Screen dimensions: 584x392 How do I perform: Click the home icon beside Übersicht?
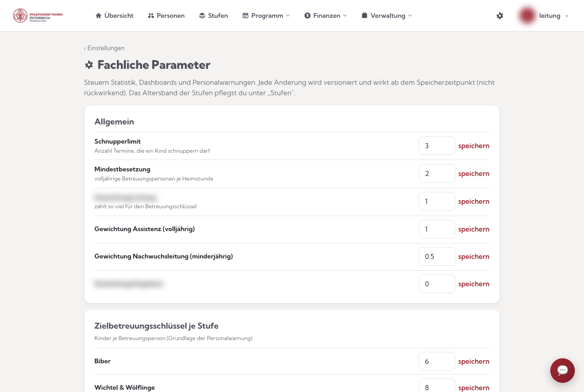pos(99,15)
